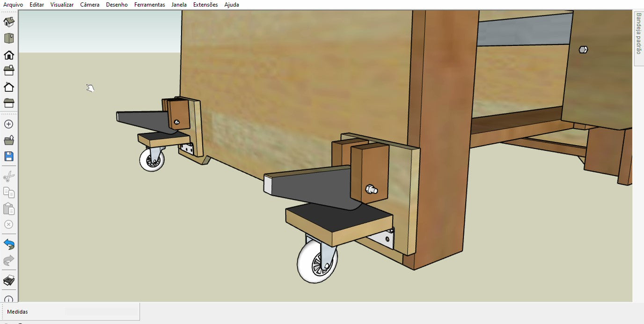Open the Câmera menu
Viewport: 644px width, 324px height.
click(x=89, y=5)
